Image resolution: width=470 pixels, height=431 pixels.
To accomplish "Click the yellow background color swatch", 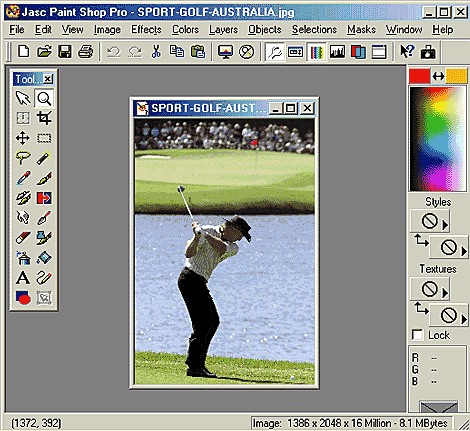I will click(x=456, y=76).
